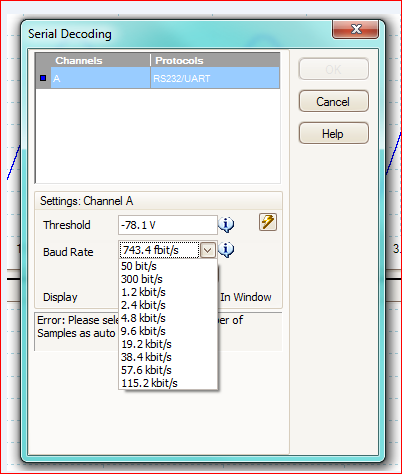
Task: Click the blue channel A color square
Action: point(43,78)
